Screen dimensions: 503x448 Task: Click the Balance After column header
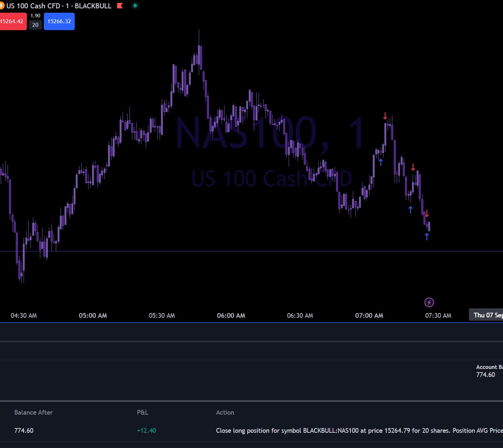33,412
